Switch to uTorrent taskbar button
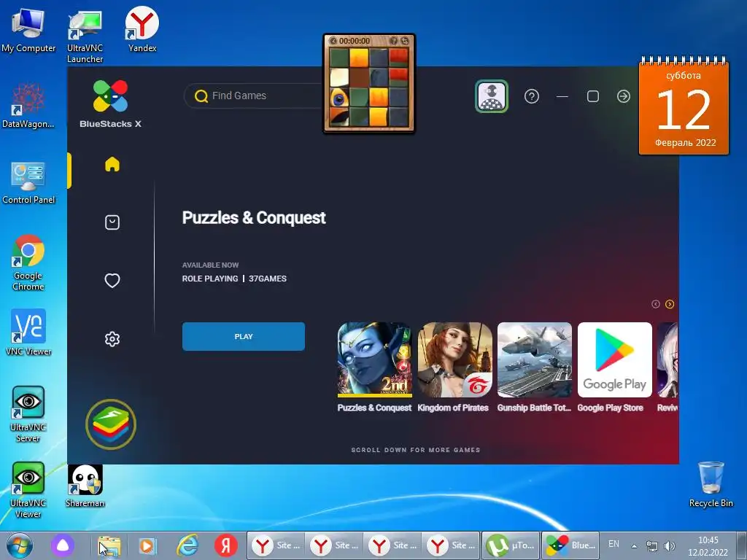The image size is (747, 560). (x=510, y=545)
